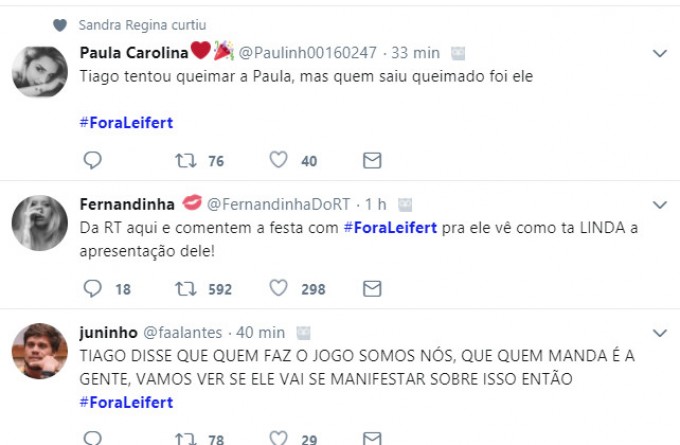Reply to juninho's tweet
This screenshot has height=445, width=680.
(x=92, y=438)
